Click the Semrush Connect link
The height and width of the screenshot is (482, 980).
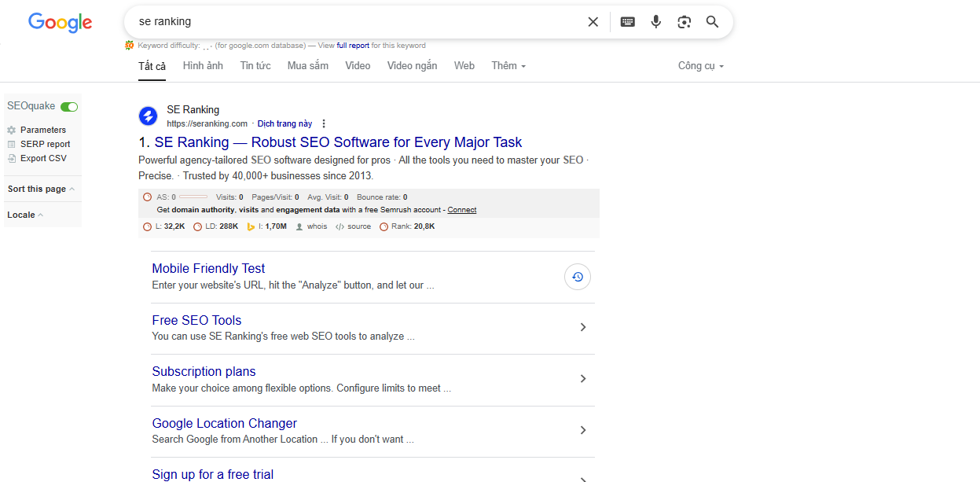462,210
